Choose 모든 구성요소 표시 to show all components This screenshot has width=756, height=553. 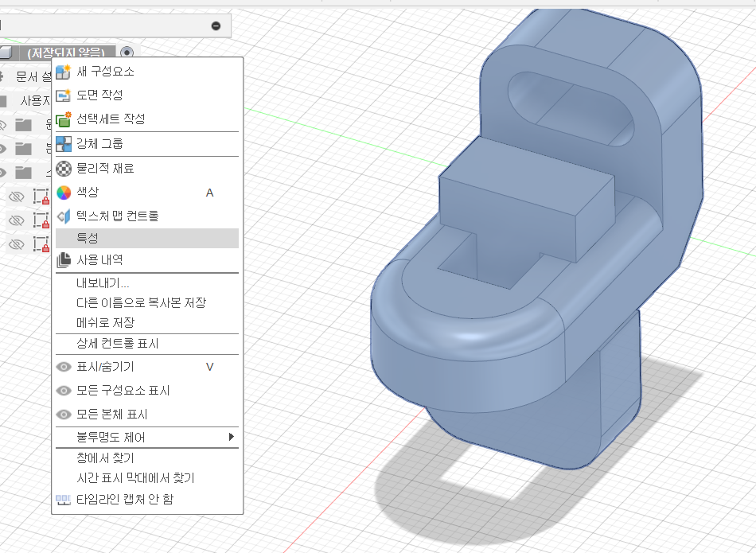point(147,391)
